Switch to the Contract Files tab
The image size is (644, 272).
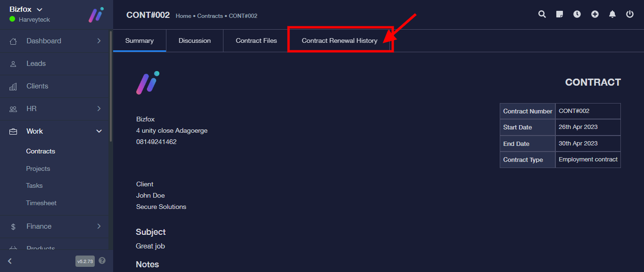click(x=256, y=40)
